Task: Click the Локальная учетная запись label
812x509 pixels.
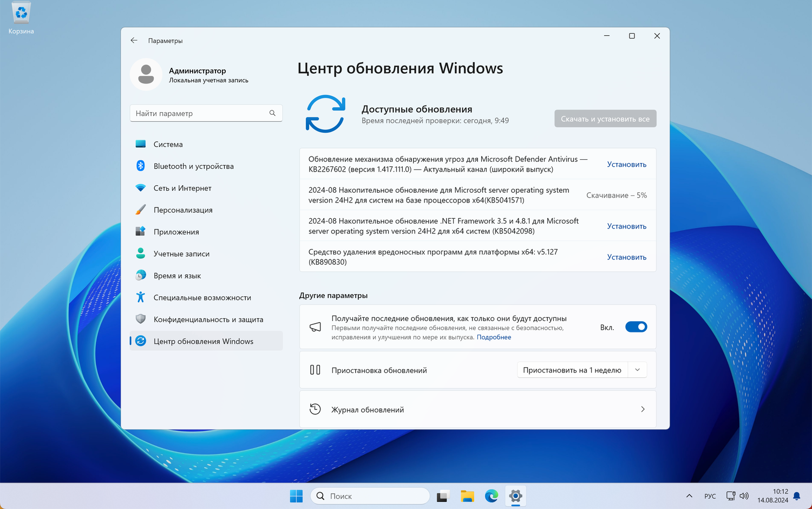Action: pyautogui.click(x=208, y=80)
